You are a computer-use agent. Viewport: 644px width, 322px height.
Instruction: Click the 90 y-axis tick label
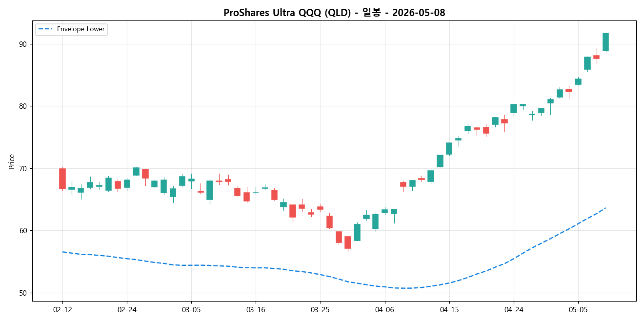[23, 44]
